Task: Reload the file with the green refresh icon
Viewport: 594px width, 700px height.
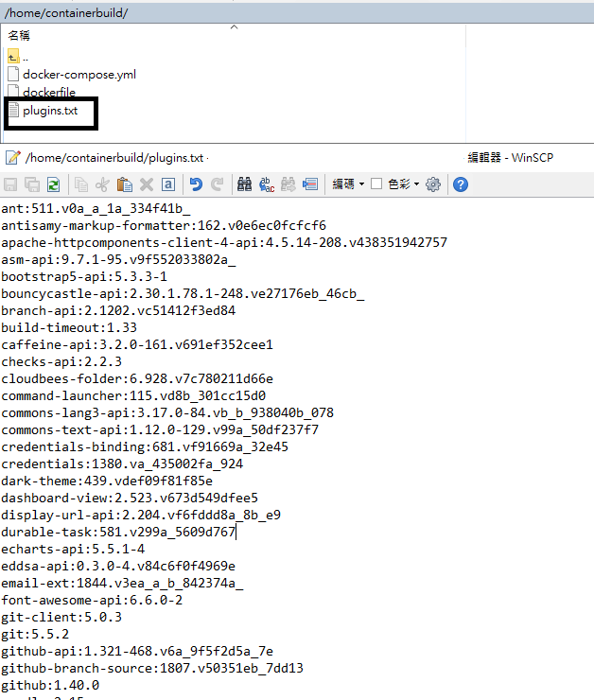Action: point(54,184)
